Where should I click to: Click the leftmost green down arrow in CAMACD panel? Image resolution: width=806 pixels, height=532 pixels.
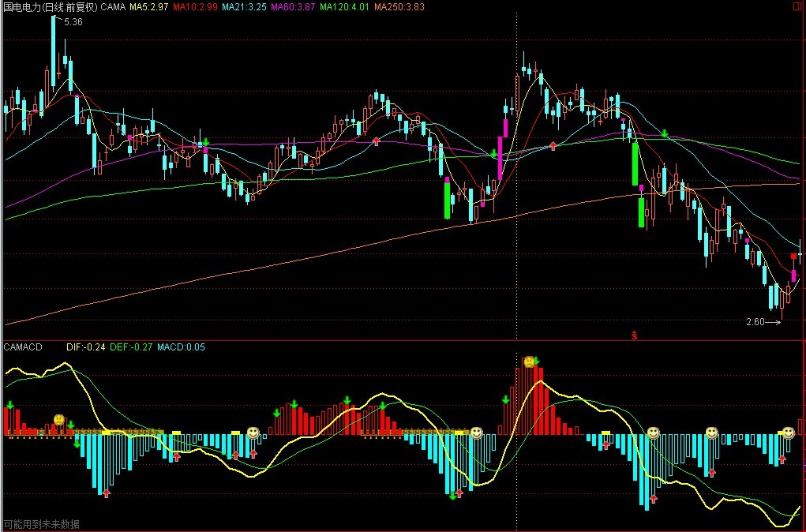(x=10, y=405)
